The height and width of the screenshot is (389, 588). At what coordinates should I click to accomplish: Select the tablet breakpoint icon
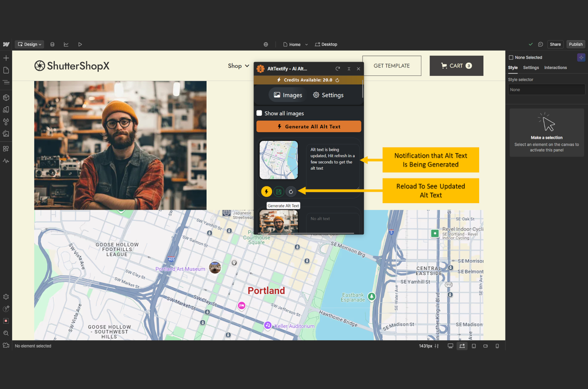point(474,346)
